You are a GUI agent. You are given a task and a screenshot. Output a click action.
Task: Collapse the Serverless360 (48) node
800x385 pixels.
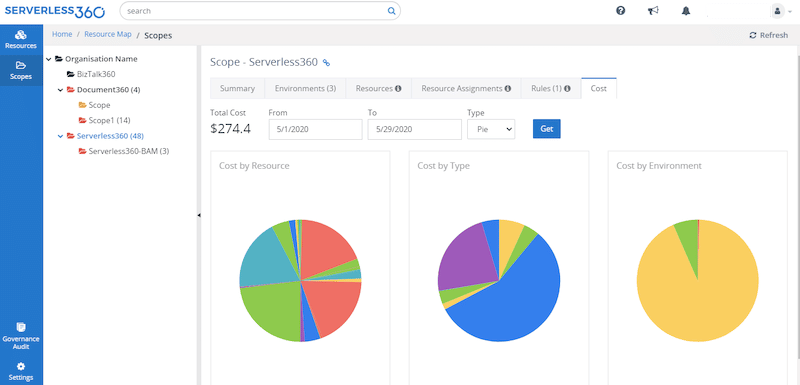coord(60,136)
